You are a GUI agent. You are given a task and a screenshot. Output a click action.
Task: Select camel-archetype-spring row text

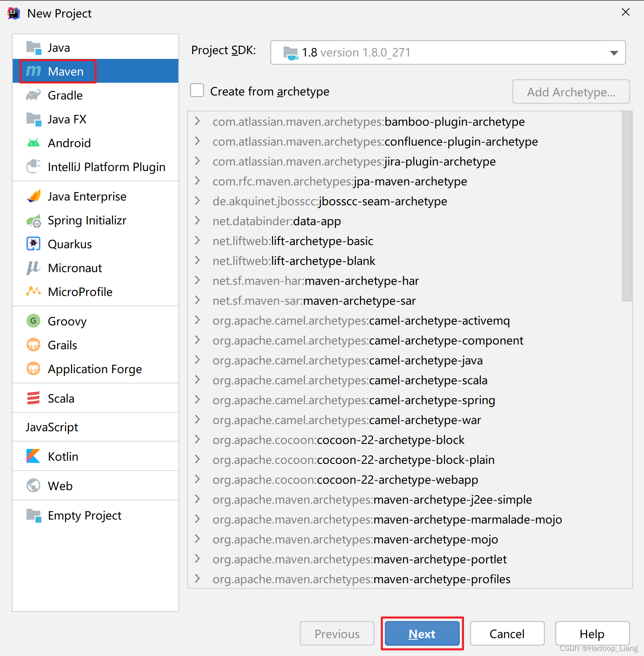tap(354, 400)
